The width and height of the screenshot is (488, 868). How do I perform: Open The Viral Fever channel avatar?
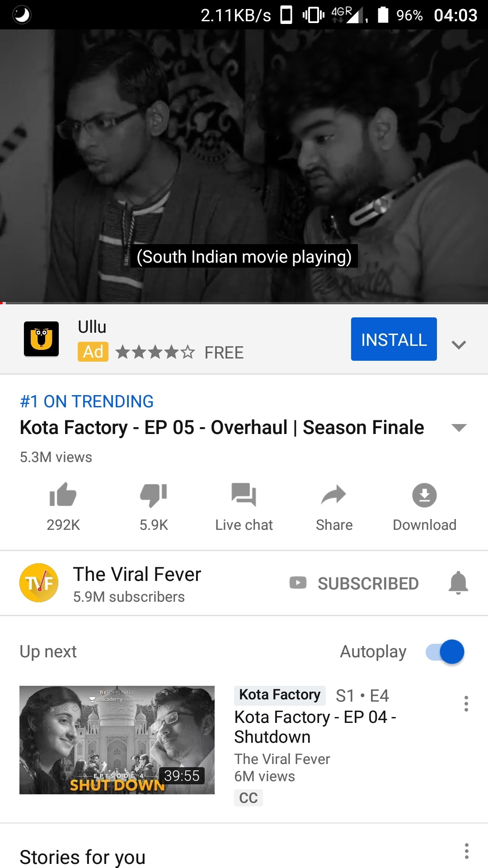click(39, 583)
